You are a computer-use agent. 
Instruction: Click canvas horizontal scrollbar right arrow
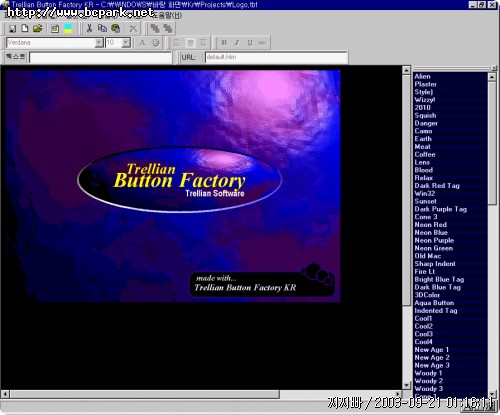click(398, 394)
